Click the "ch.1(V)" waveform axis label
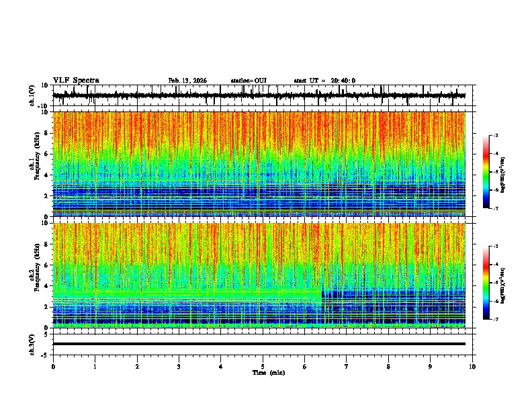The height and width of the screenshot is (411, 532). point(32,95)
